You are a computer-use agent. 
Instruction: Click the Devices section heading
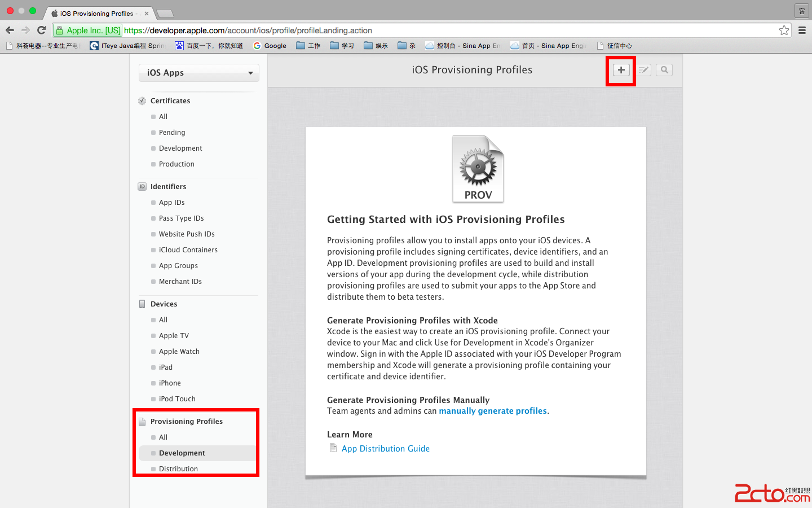(x=164, y=304)
